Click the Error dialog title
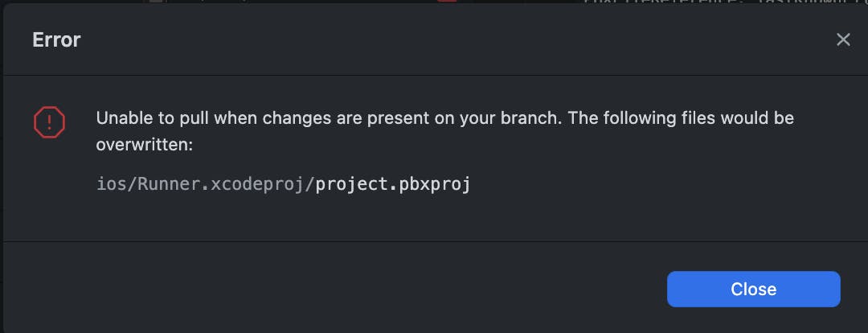The image size is (868, 333). pyautogui.click(x=56, y=40)
